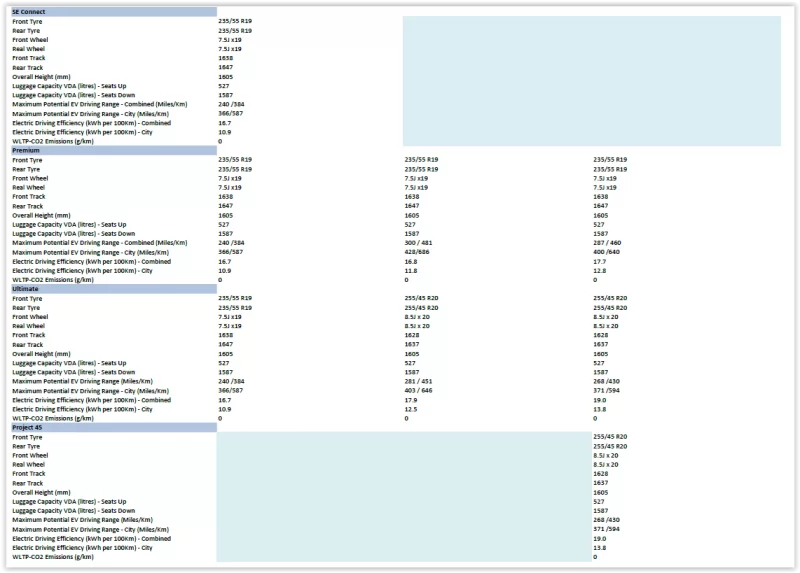The image size is (800, 573).
Task: Select the Ultimate section header row
Action: (26, 289)
